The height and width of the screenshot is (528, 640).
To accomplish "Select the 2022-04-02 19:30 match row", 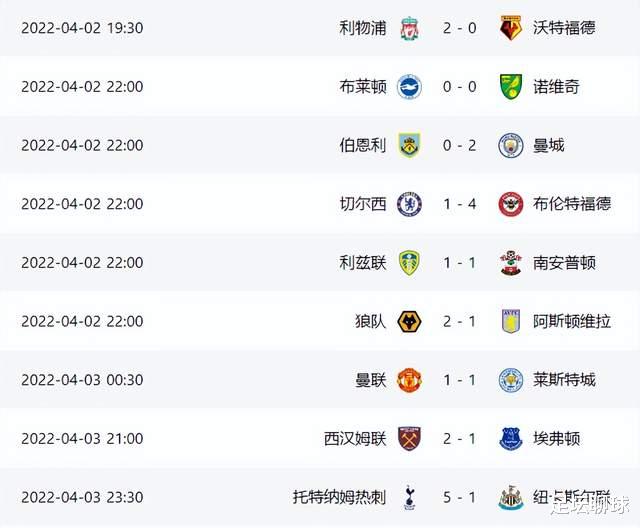I will click(x=320, y=28).
